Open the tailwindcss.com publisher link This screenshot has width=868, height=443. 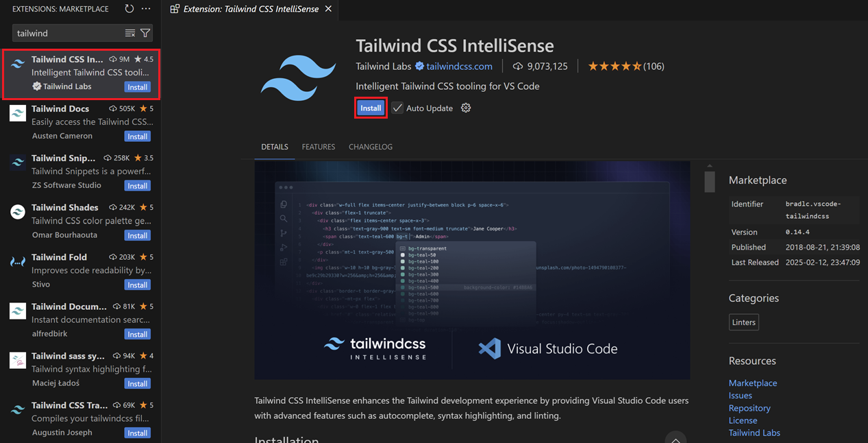pos(459,67)
